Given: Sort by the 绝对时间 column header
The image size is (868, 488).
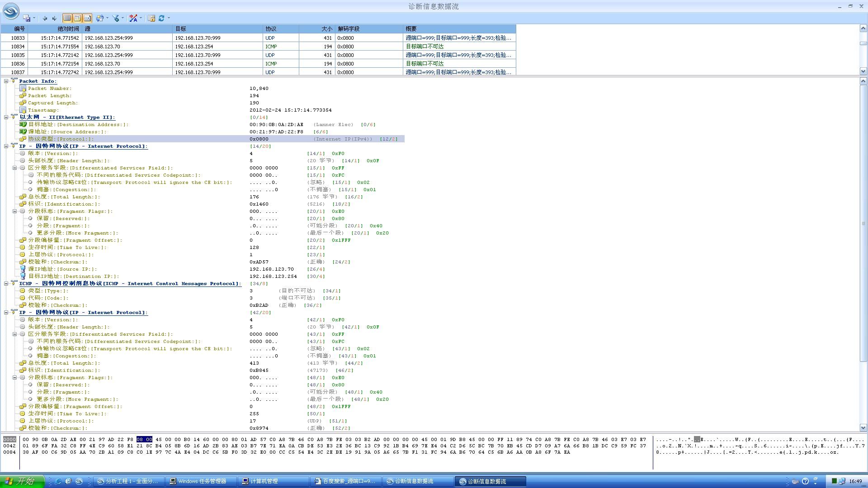Looking at the screenshot, I should [68, 28].
